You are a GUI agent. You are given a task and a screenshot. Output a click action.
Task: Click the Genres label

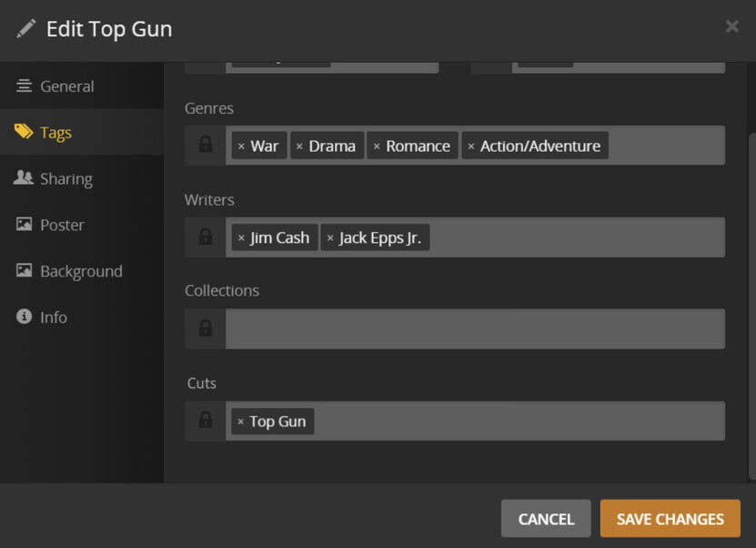[x=208, y=108]
